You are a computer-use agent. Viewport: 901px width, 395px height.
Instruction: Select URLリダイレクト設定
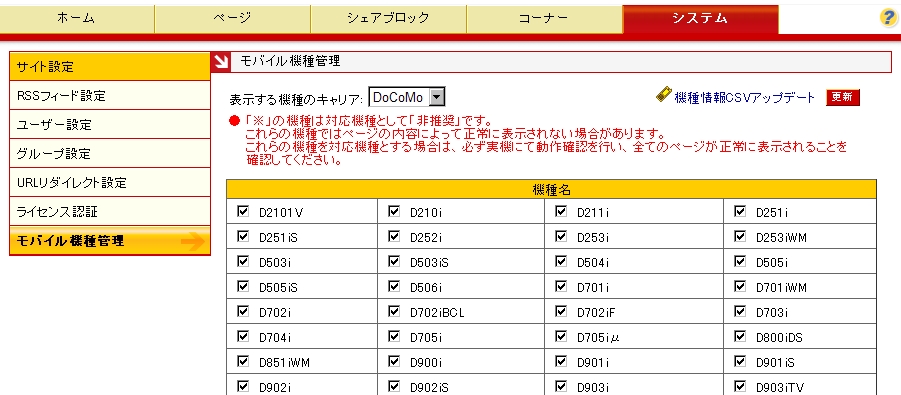[x=110, y=183]
